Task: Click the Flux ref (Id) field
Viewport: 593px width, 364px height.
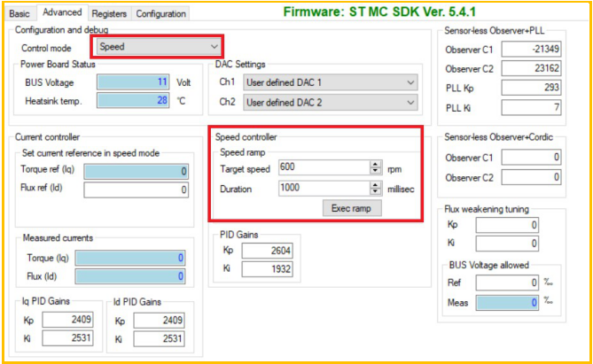Action: coord(136,190)
